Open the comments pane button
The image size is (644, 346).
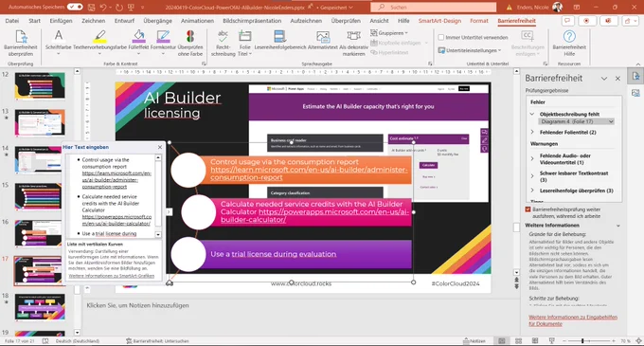pos(568,21)
